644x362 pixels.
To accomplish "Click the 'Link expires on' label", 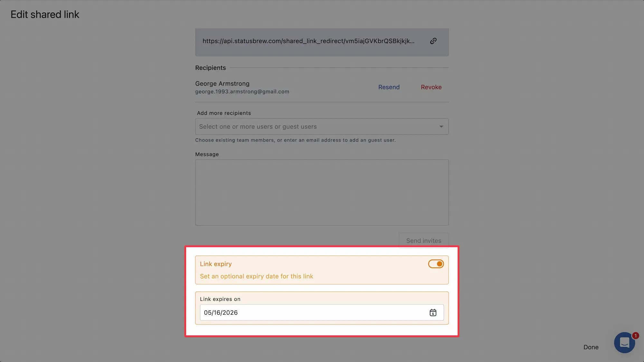I will (220, 299).
